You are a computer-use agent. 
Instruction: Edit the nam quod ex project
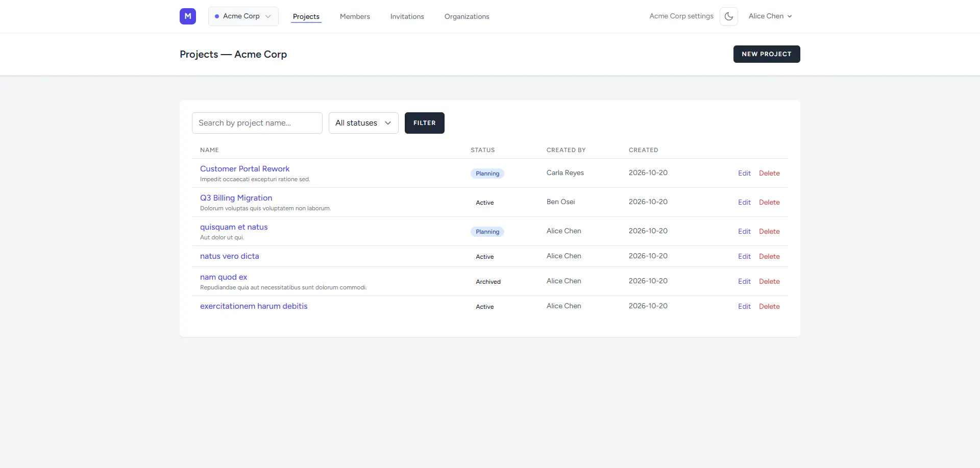[744, 281]
